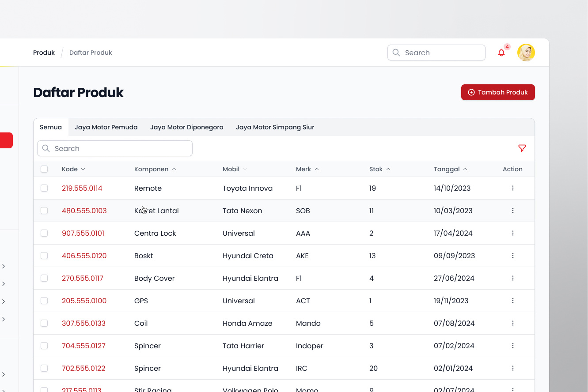The height and width of the screenshot is (392, 588).
Task: Sort by the Stok column arrow
Action: point(388,169)
